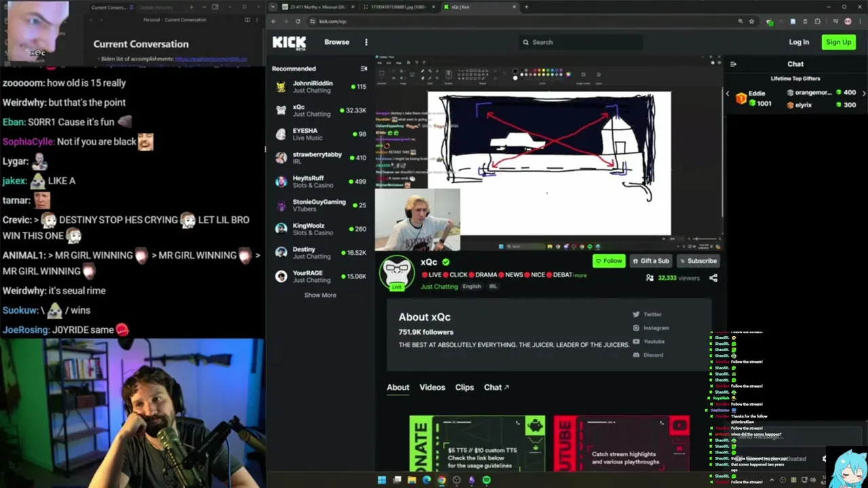Screen dimensions: 868x488
Task: Click the green Sign Up button
Action: (838, 42)
